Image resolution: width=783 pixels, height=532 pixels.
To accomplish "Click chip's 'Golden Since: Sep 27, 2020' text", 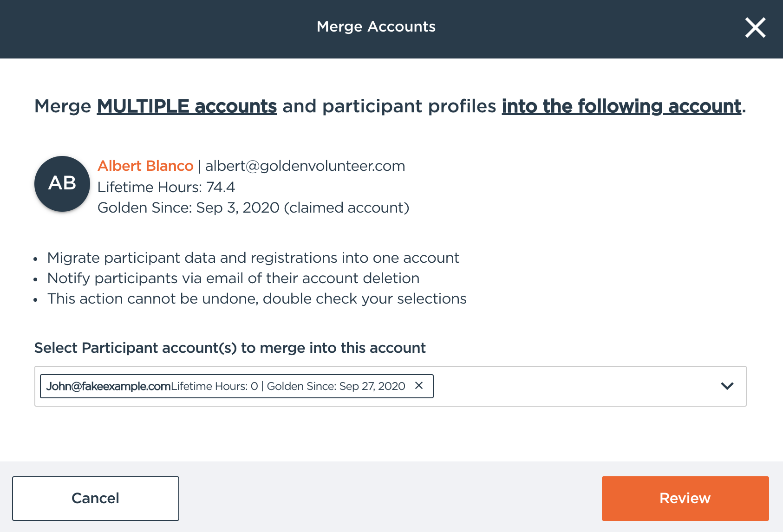I will pyautogui.click(x=336, y=386).
